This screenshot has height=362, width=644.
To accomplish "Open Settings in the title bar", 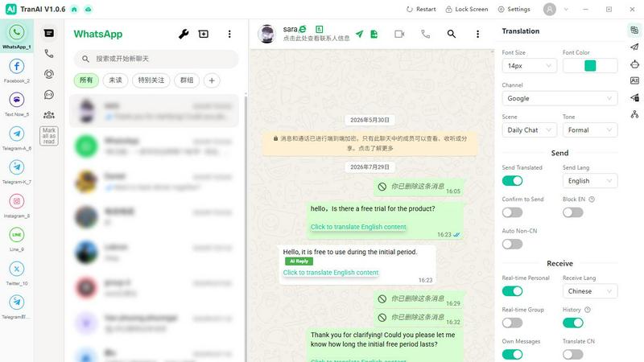I will click(514, 9).
